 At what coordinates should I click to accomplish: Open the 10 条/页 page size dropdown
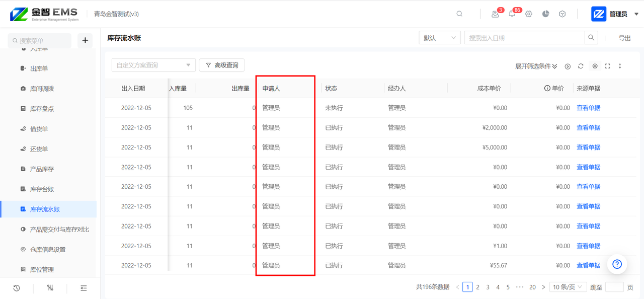point(568,287)
